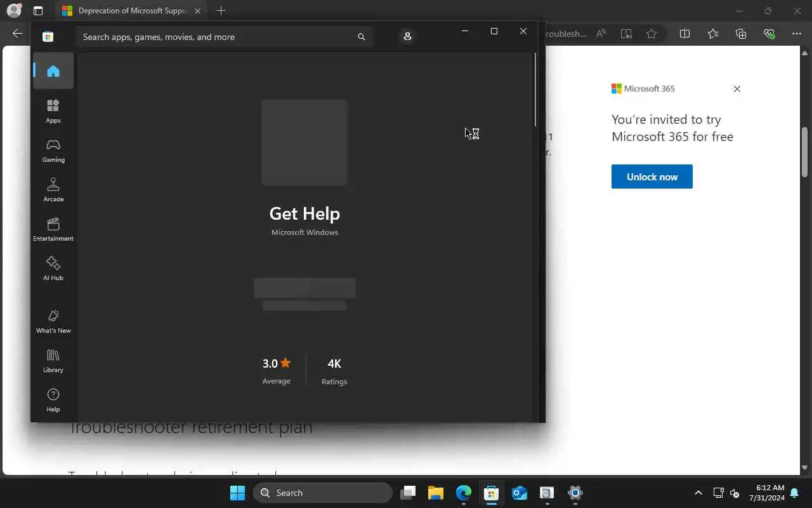This screenshot has height=508, width=812.
Task: Click Microsoft Store taskbar icon
Action: click(x=492, y=493)
